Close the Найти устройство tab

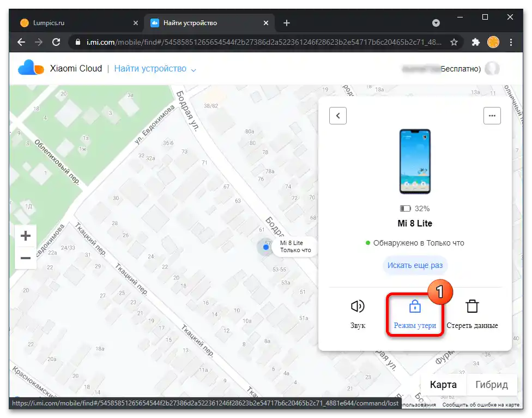click(266, 23)
